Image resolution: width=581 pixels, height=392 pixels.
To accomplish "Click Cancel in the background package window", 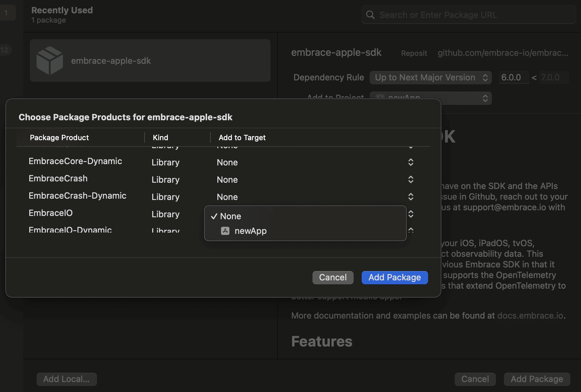I will pos(475,379).
